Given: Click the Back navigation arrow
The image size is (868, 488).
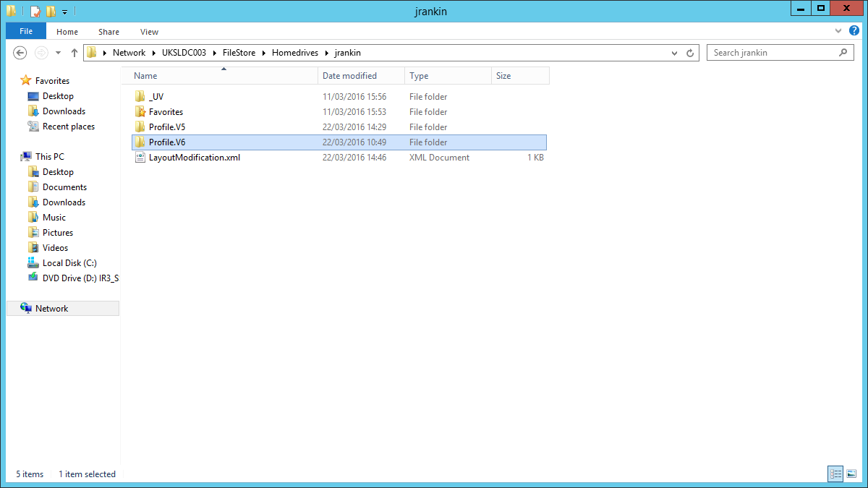Looking at the screenshot, I should pyautogui.click(x=20, y=52).
